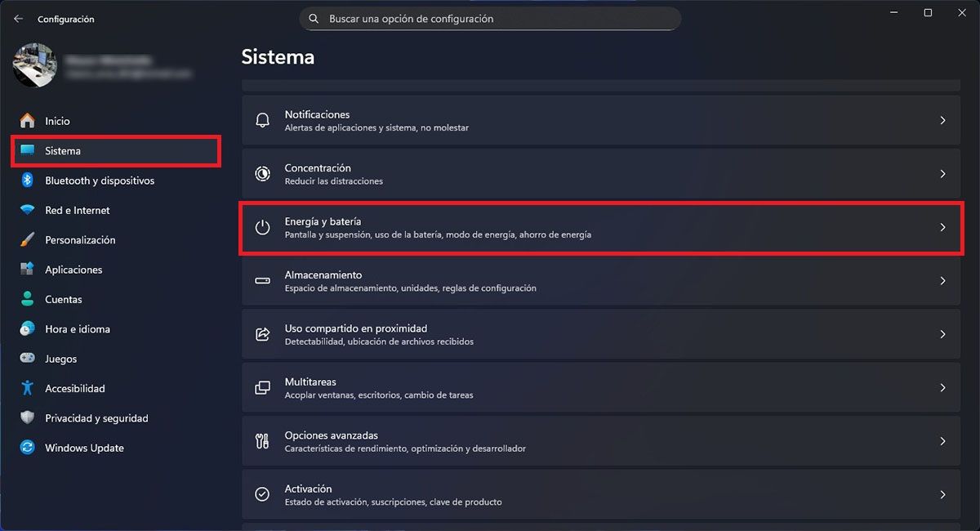Viewport: 980px width, 531px height.
Task: Open the user profile picture
Action: (34, 66)
